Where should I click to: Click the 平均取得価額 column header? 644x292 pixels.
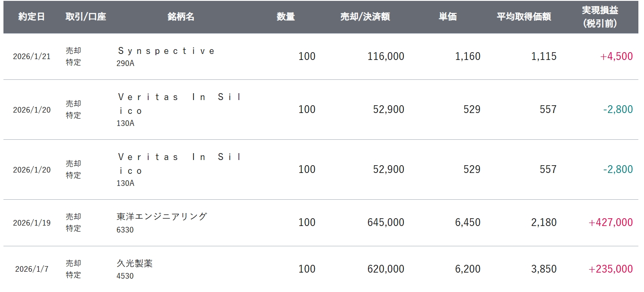tap(523, 17)
